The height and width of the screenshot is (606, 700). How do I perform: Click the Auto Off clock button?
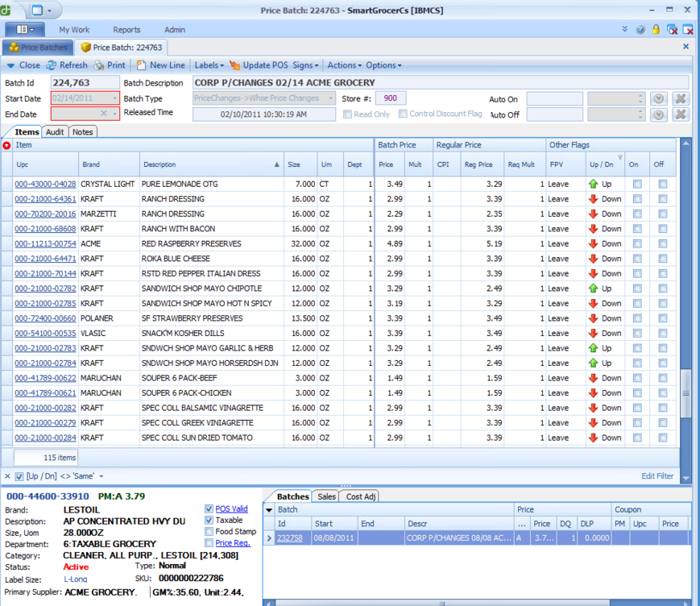coord(658,114)
